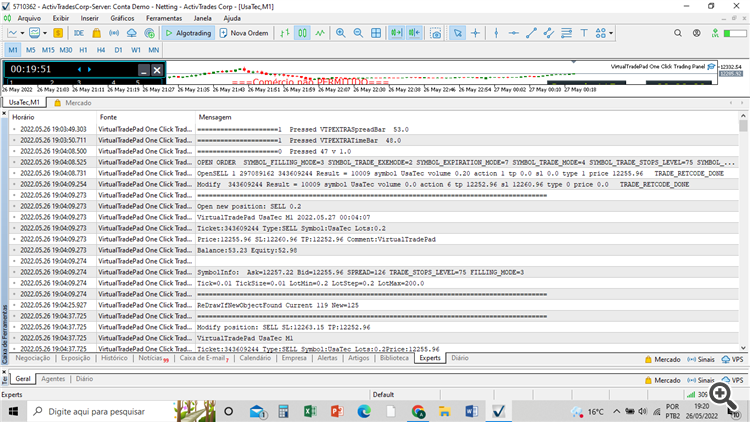Open the Market shopping bag icon in toolbar
The image size is (750, 422).
(x=97, y=33)
